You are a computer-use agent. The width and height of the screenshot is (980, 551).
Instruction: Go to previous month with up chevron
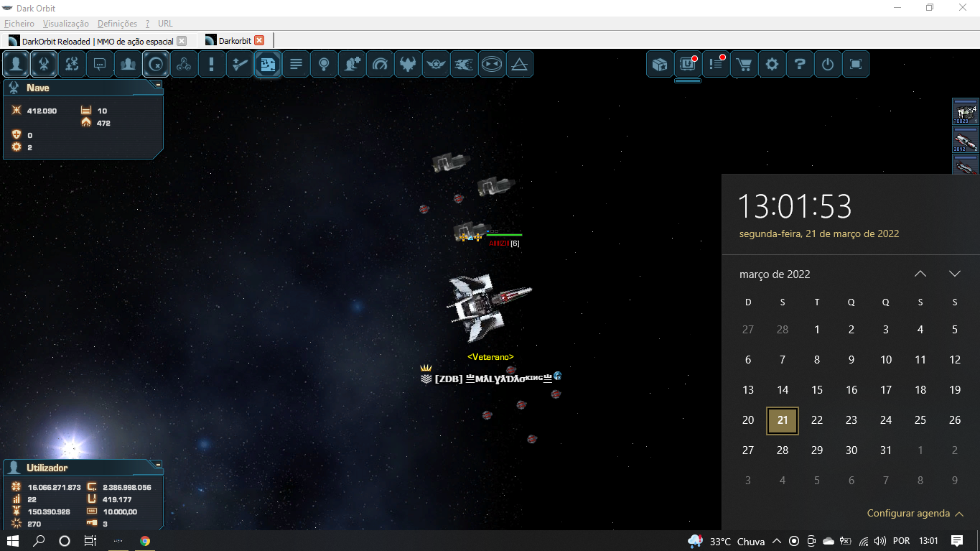pyautogui.click(x=920, y=274)
